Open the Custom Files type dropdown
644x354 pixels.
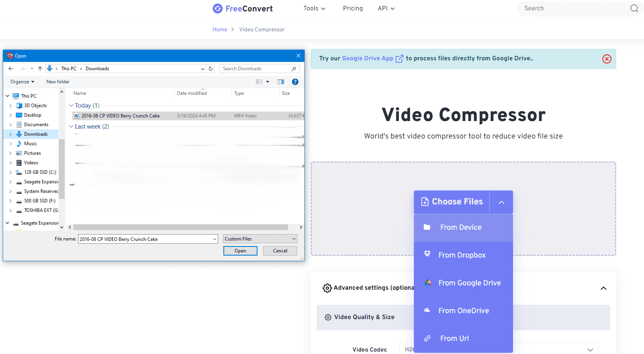point(260,239)
